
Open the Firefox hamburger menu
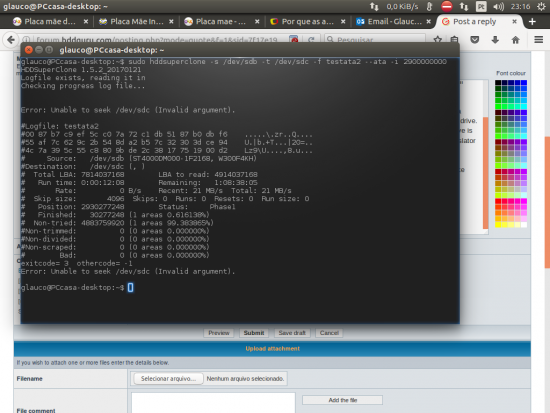(538, 40)
